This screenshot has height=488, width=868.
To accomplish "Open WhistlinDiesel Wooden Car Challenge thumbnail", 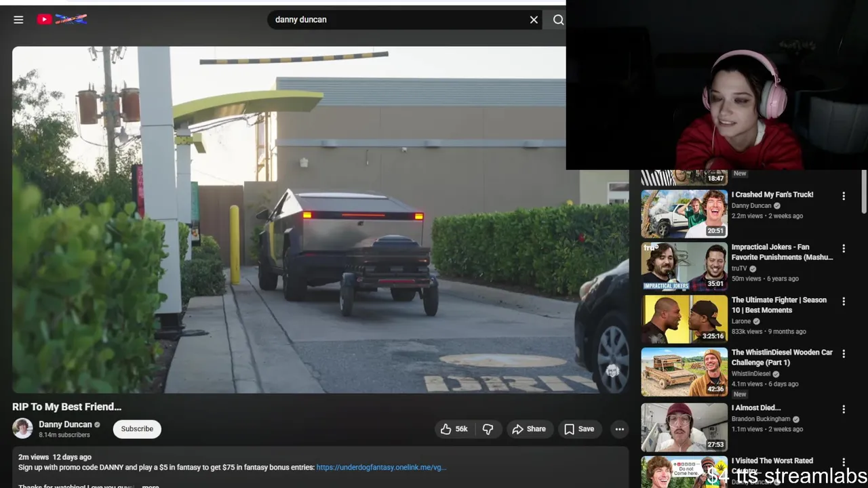I will click(684, 372).
